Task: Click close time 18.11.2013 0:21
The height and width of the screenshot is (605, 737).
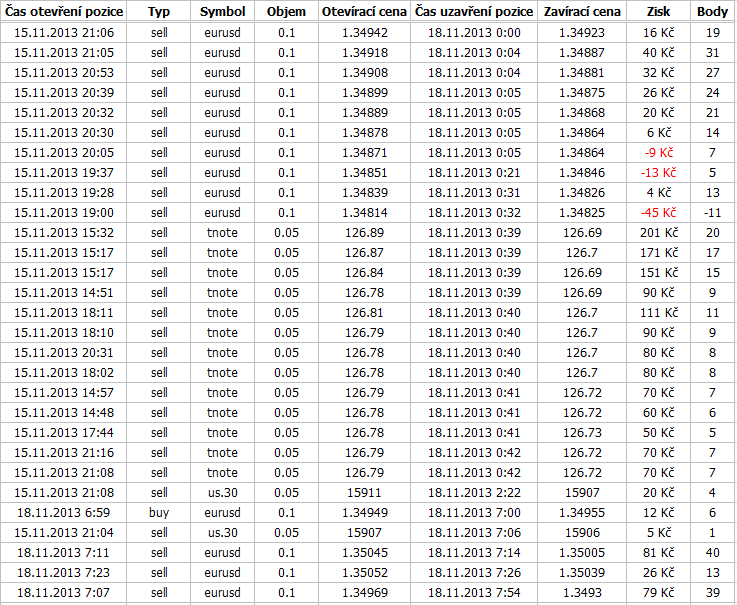Action: [474, 173]
